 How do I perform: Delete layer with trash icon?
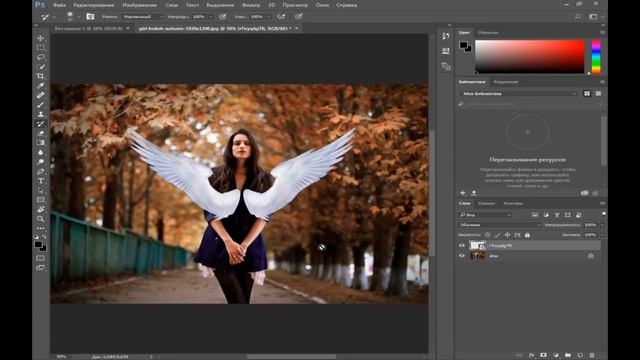[x=592, y=355]
